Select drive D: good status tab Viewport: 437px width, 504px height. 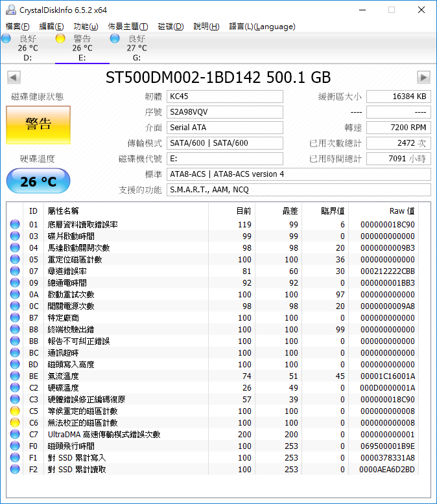coord(28,48)
